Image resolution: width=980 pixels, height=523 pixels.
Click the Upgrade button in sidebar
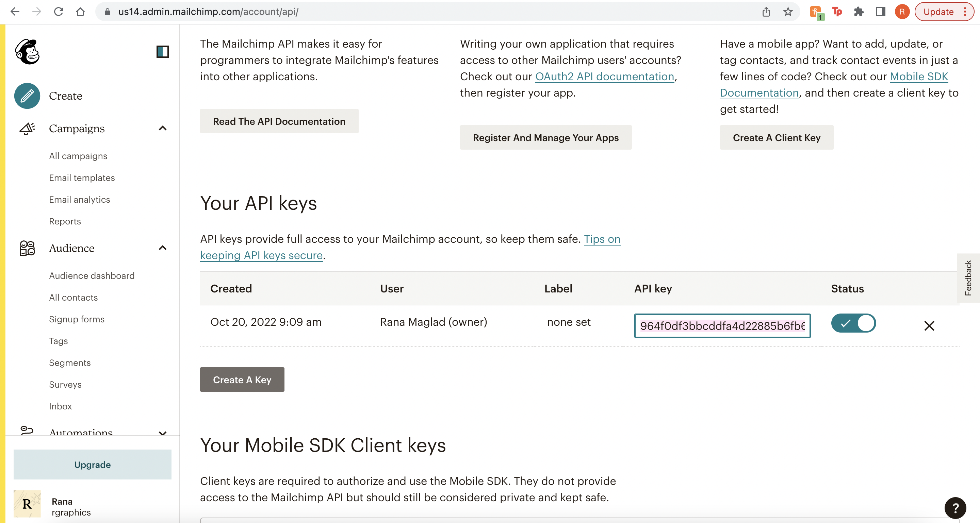(93, 465)
